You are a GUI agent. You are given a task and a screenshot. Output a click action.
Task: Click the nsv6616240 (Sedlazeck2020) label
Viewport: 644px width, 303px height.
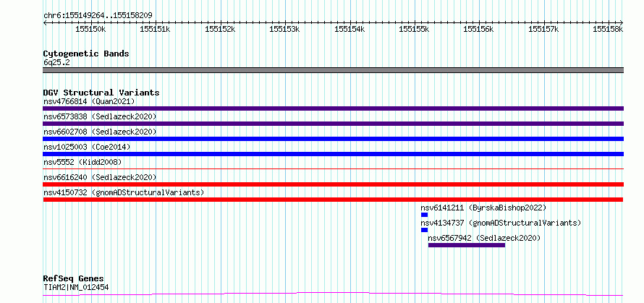(100, 177)
